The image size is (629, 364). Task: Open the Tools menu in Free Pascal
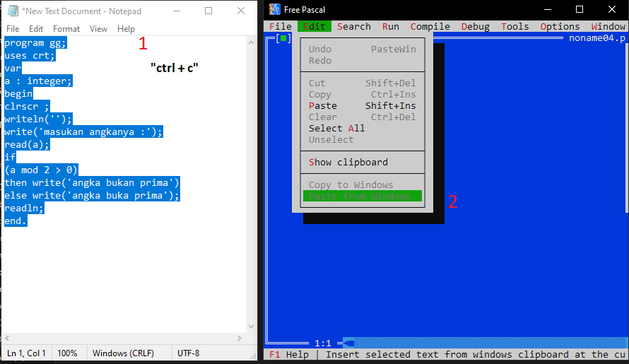click(515, 26)
